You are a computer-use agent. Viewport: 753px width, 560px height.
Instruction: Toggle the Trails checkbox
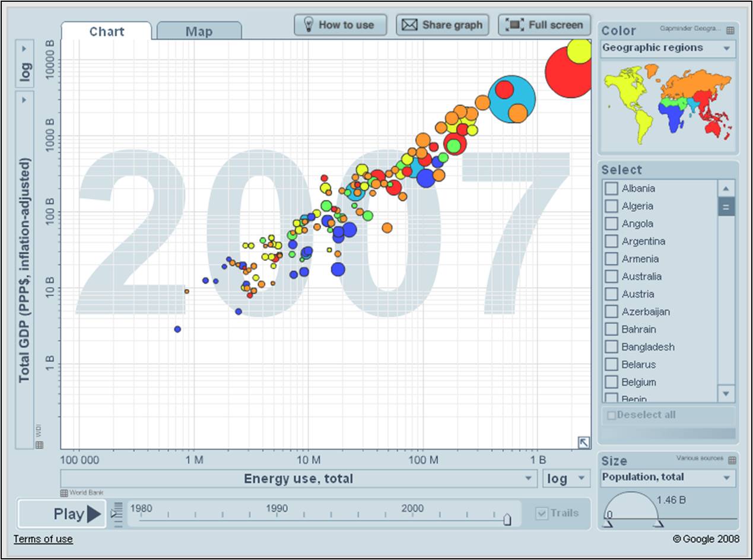point(542,514)
